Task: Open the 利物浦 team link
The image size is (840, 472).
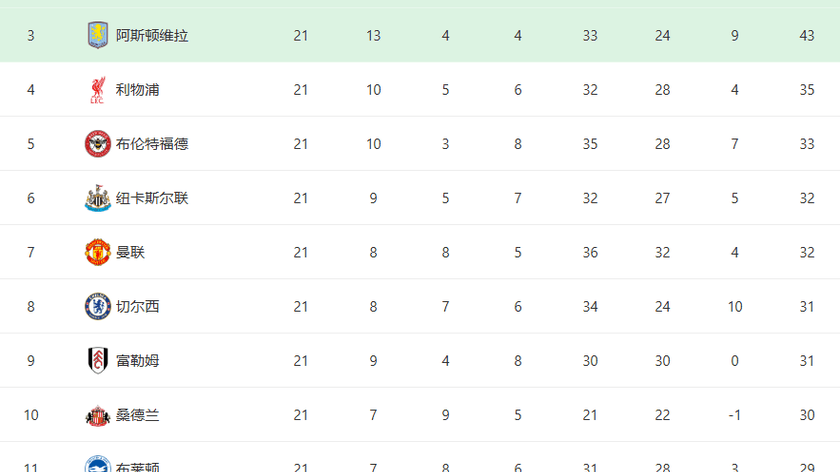Action: click(137, 90)
